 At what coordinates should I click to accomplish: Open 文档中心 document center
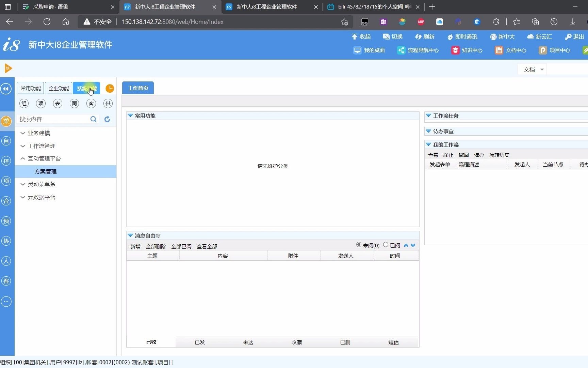pos(511,50)
